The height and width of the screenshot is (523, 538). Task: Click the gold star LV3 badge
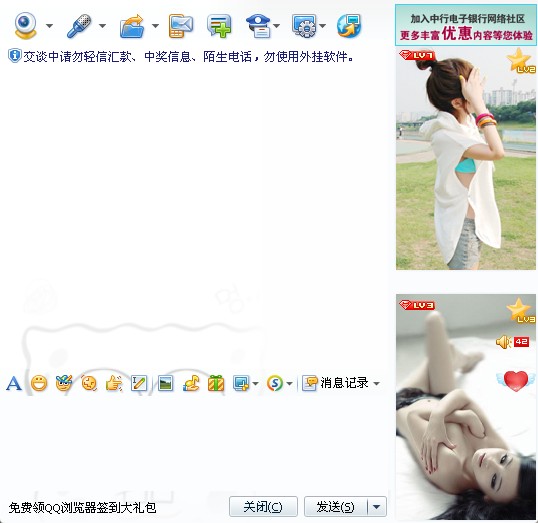click(x=521, y=311)
